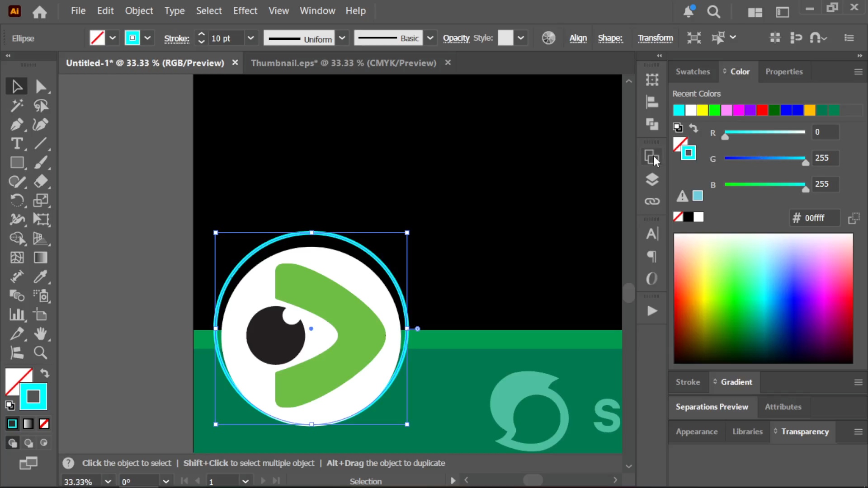
Task: Click the R channel slider
Action: tap(764, 132)
